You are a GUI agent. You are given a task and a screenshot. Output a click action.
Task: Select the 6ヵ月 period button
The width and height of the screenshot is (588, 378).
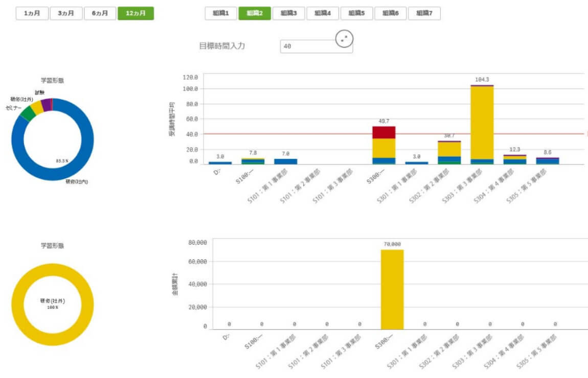tap(100, 13)
